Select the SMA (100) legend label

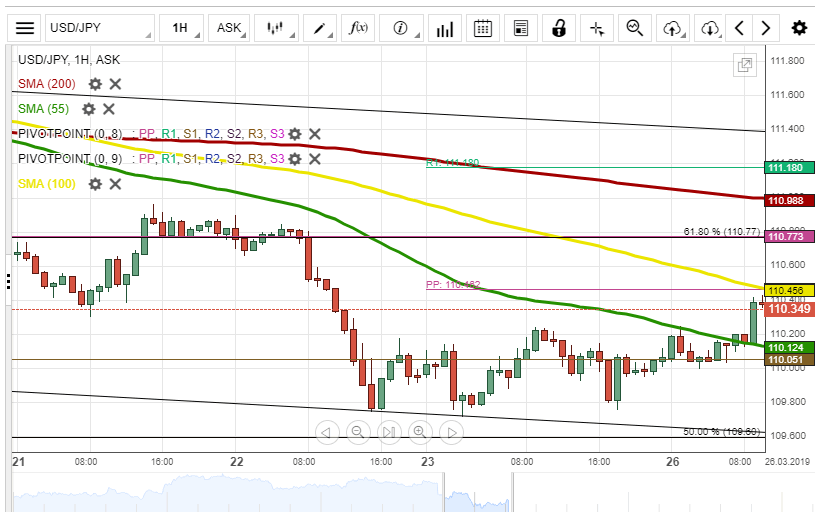(47, 184)
